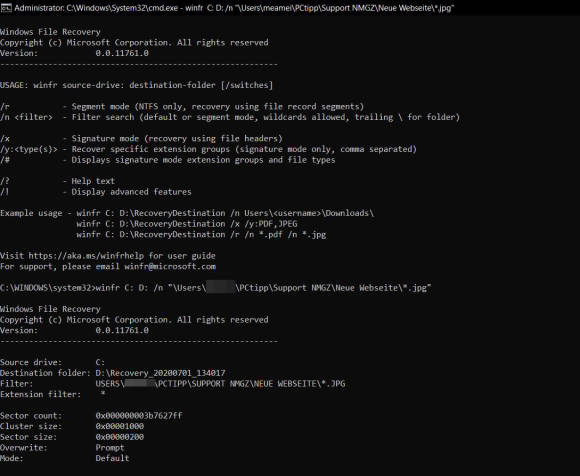Image resolution: width=580 pixels, height=476 pixels.
Task: Click the /? Help text line
Action: coord(57,181)
